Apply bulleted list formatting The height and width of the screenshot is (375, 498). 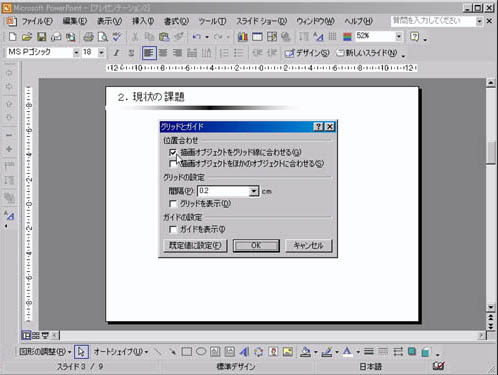[x=238, y=53]
